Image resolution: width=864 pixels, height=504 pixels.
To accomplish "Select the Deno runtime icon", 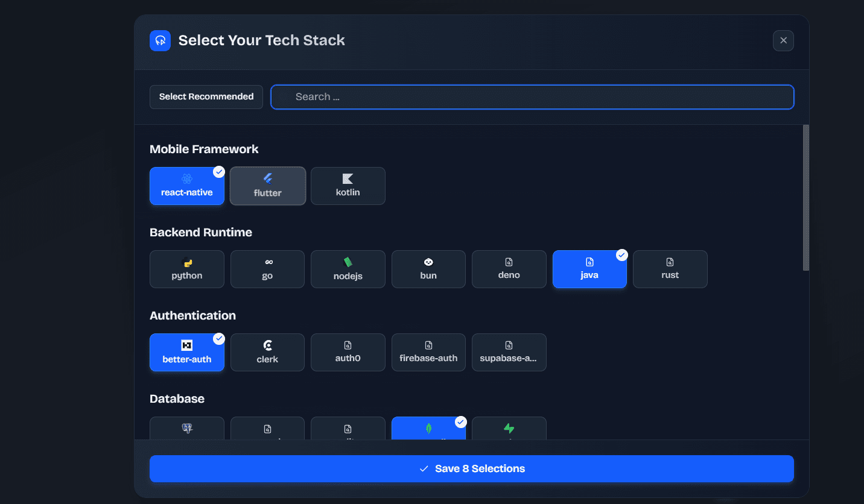I will 509,269.
